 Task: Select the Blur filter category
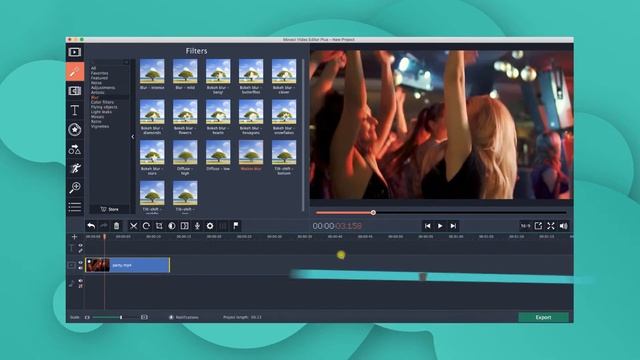(95, 98)
